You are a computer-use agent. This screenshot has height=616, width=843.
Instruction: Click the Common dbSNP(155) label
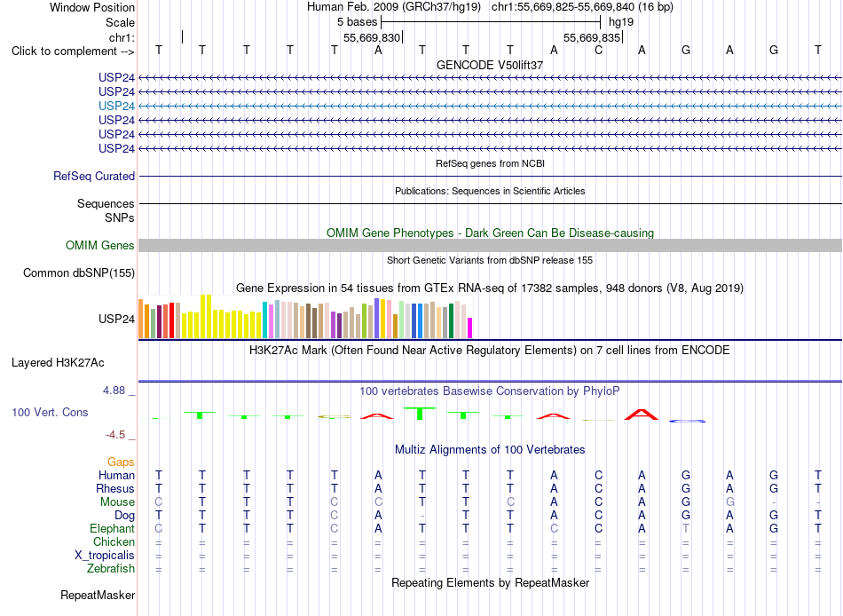(78, 273)
